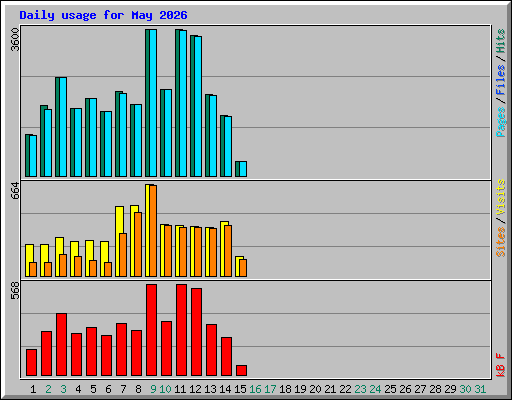Click the orange sites bar for day 14

(x=228, y=251)
